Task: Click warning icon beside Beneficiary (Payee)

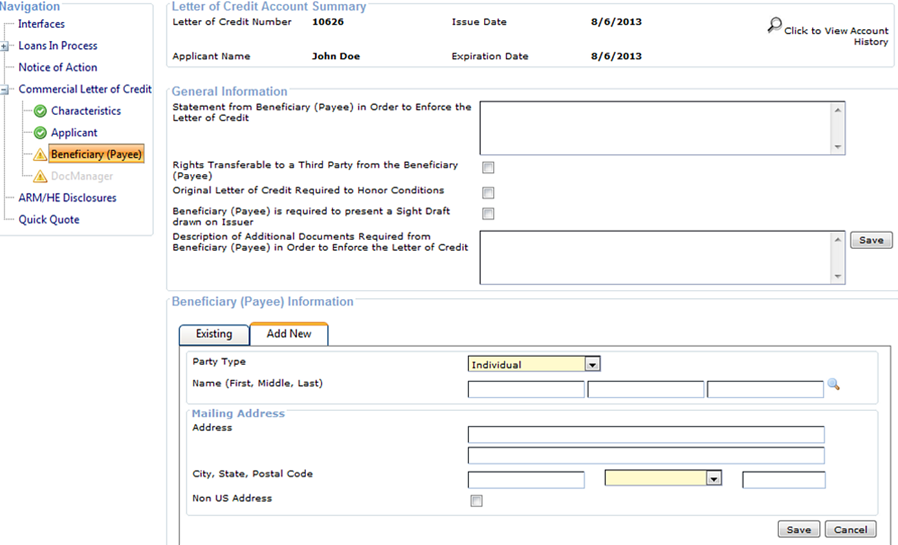Action: click(x=40, y=155)
